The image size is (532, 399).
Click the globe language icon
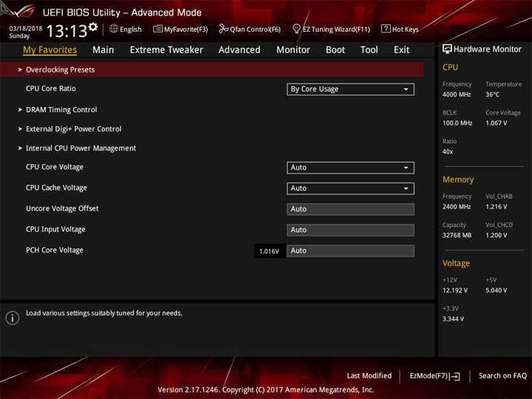point(114,29)
